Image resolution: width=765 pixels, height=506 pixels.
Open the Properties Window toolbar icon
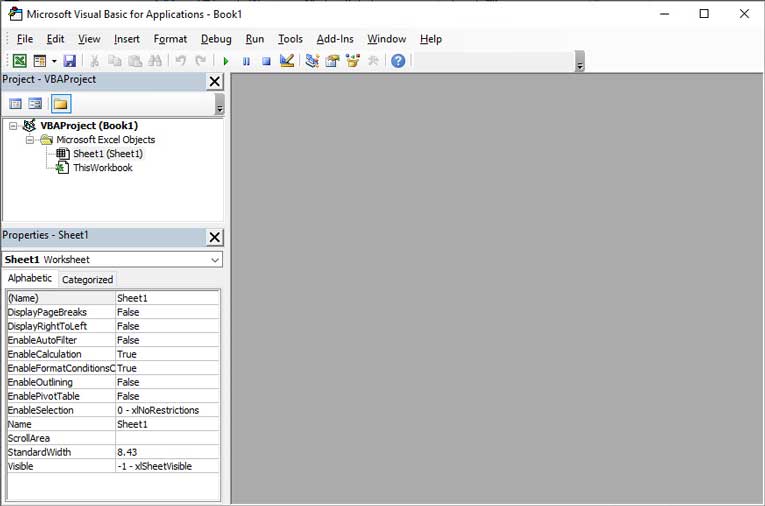tap(332, 61)
